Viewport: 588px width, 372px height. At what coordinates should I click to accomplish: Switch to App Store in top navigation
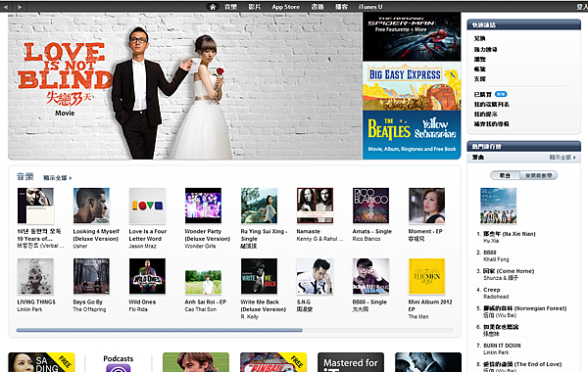click(286, 7)
